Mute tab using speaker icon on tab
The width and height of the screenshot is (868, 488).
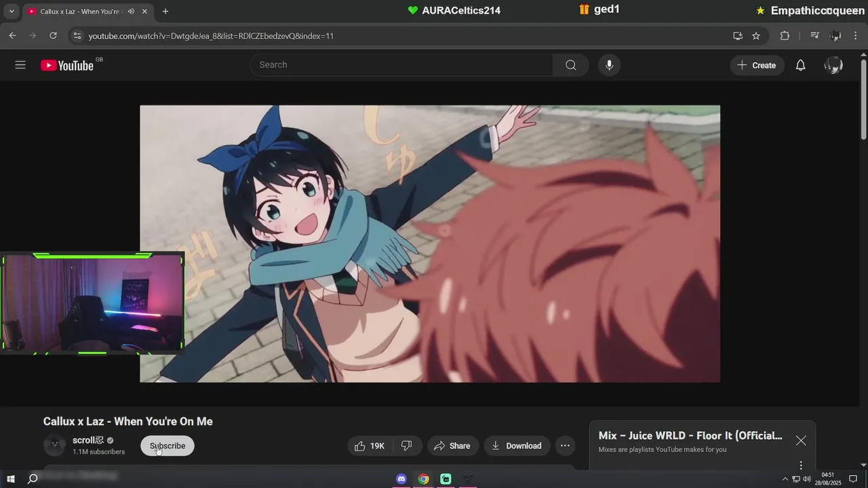131,12
